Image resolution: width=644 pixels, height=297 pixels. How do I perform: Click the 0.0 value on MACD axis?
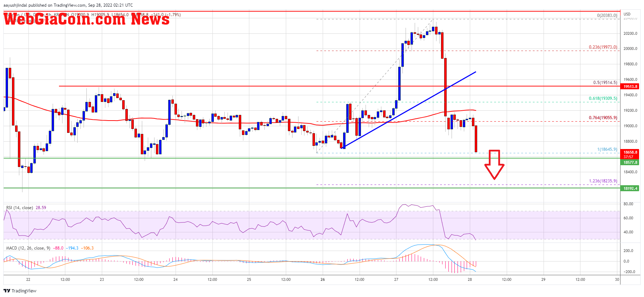point(626,261)
